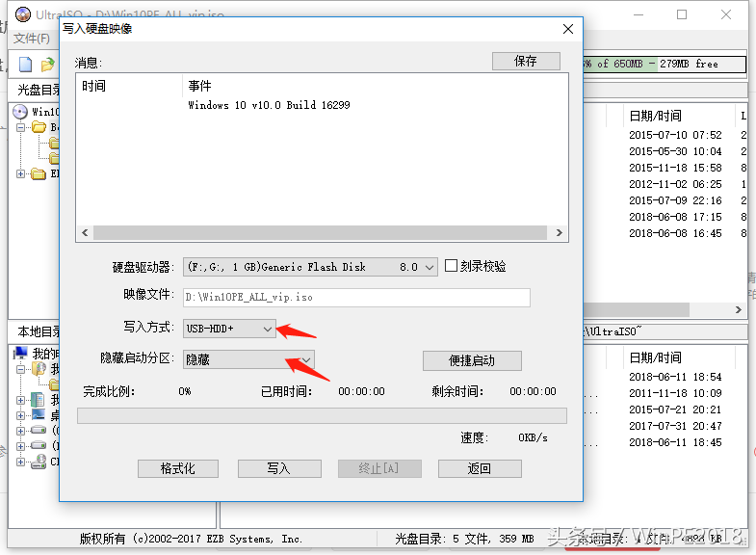Click the Open file icon in UltraISO toolbar
The image size is (756, 555).
click(48, 65)
